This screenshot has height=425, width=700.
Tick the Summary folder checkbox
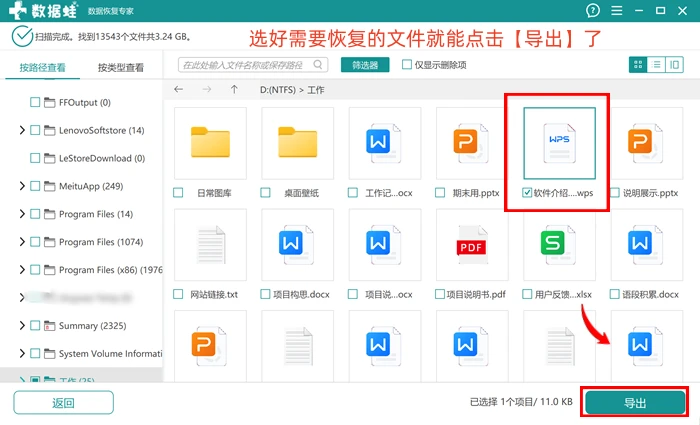point(35,325)
